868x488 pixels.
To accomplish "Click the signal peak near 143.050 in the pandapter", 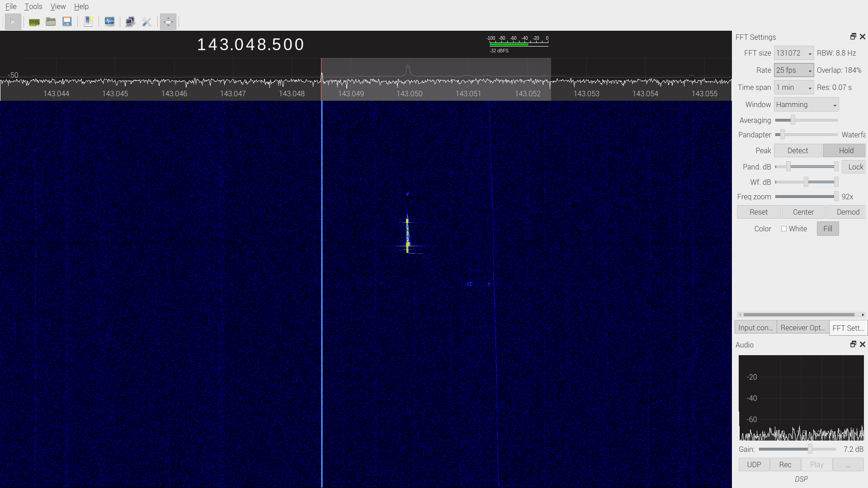I will tap(408, 70).
